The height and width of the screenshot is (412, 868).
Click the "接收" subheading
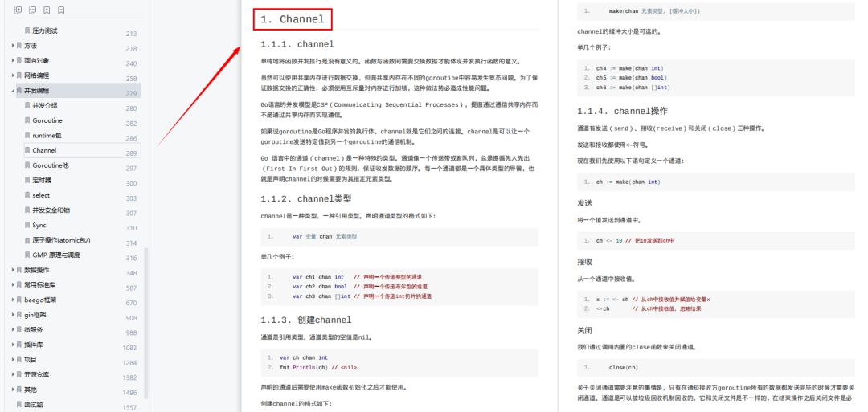584,262
